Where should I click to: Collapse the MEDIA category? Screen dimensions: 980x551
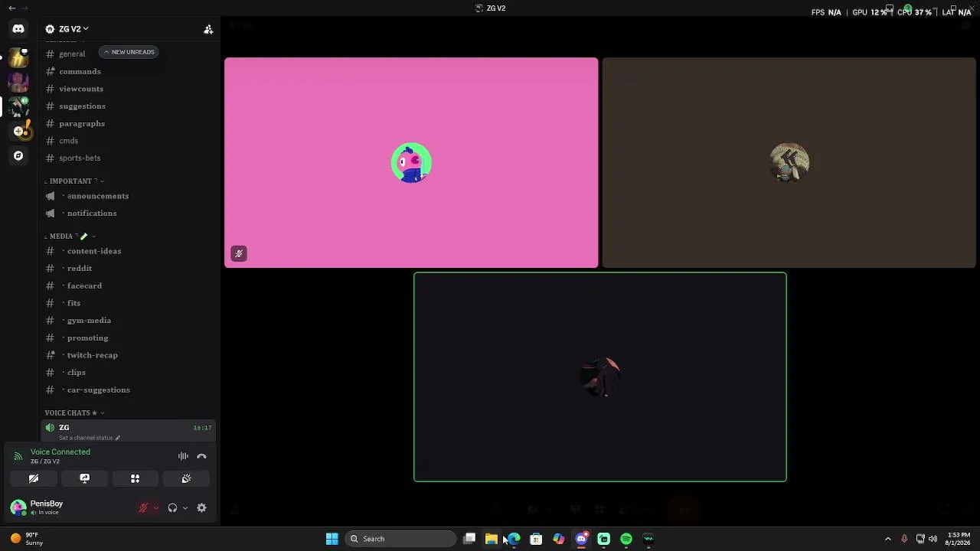70,236
